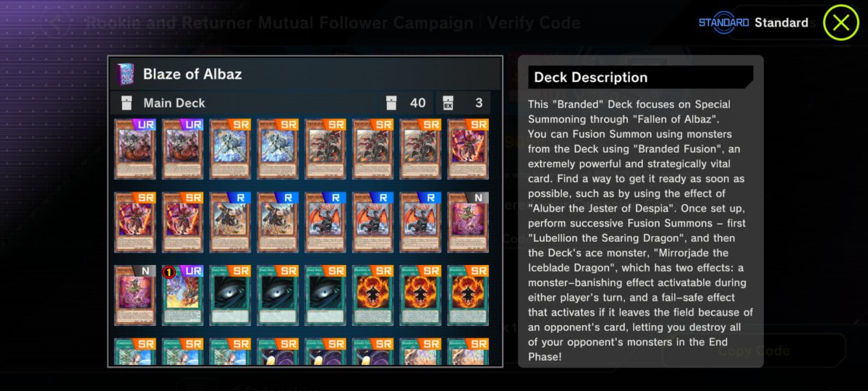
Task: Select the first UR card thumbnail
Action: pos(135,149)
